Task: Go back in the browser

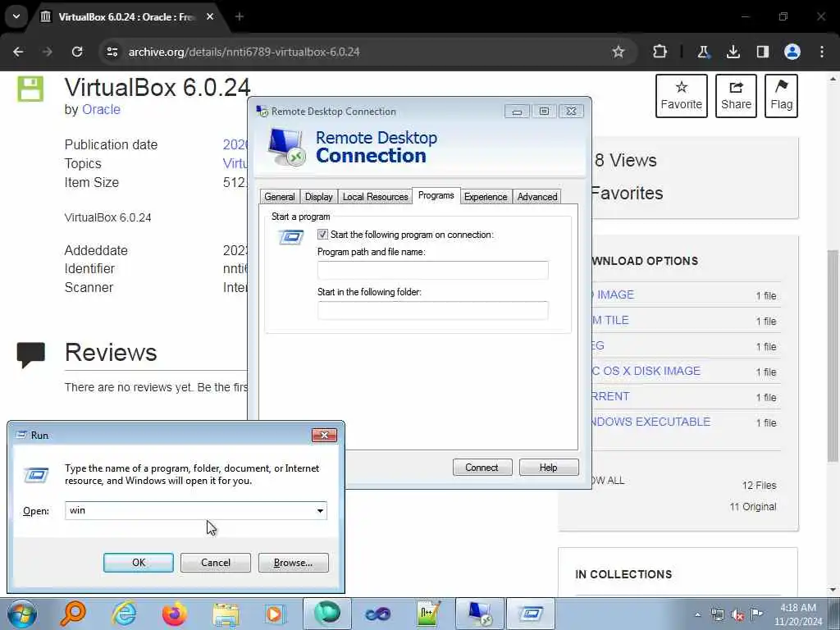Action: coord(18,52)
